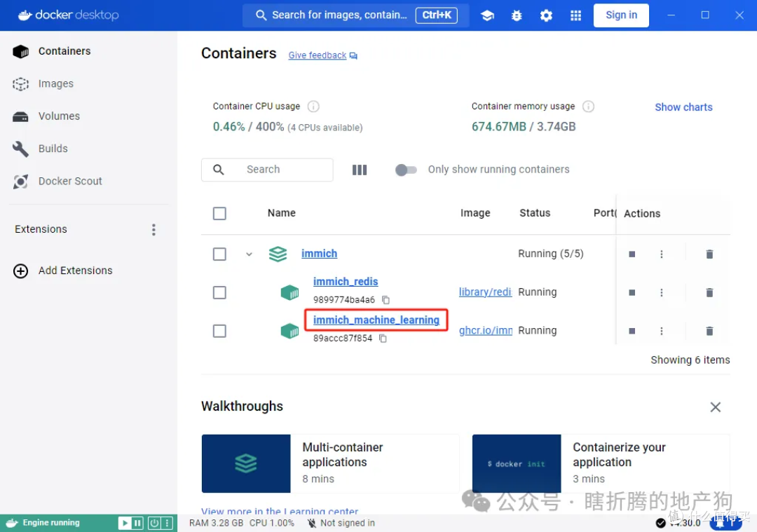
Task: Open Extensions options menu
Action: [154, 229]
